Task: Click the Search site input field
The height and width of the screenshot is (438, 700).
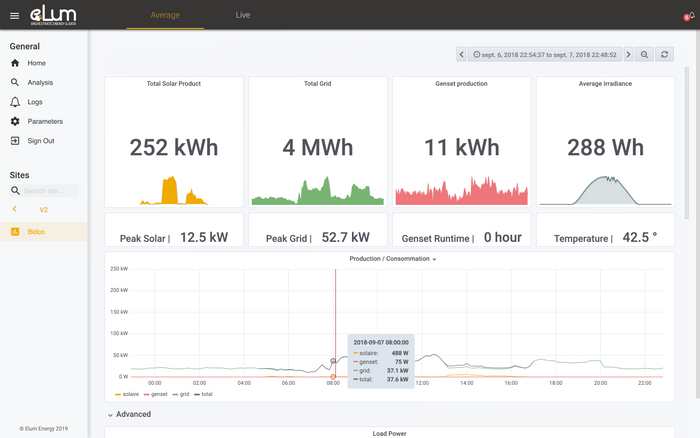Action: pos(50,190)
